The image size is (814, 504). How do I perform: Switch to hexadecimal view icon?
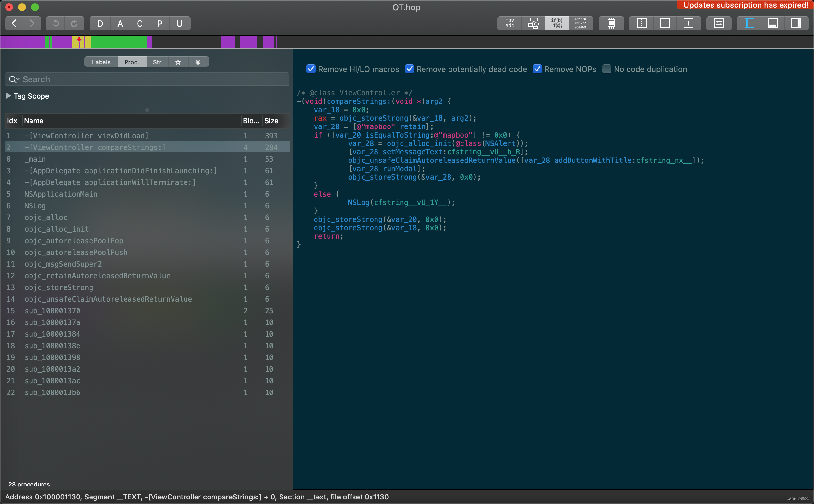tap(580, 23)
